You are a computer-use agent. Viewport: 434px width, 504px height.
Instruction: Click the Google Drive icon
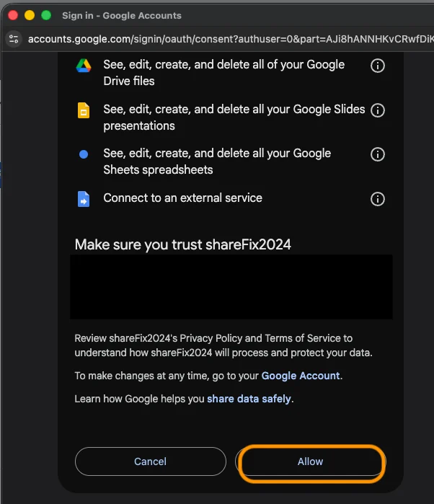84,66
